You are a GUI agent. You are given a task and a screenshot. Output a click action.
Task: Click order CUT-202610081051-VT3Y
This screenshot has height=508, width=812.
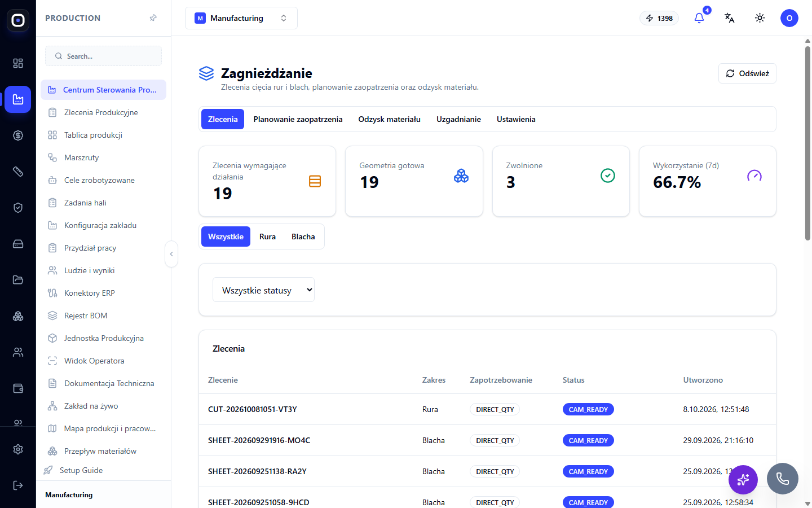[x=253, y=409]
